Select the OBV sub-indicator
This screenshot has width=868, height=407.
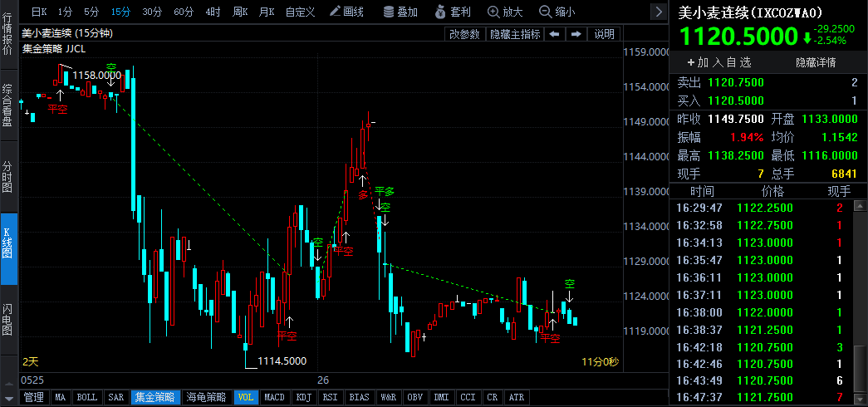coord(414,397)
